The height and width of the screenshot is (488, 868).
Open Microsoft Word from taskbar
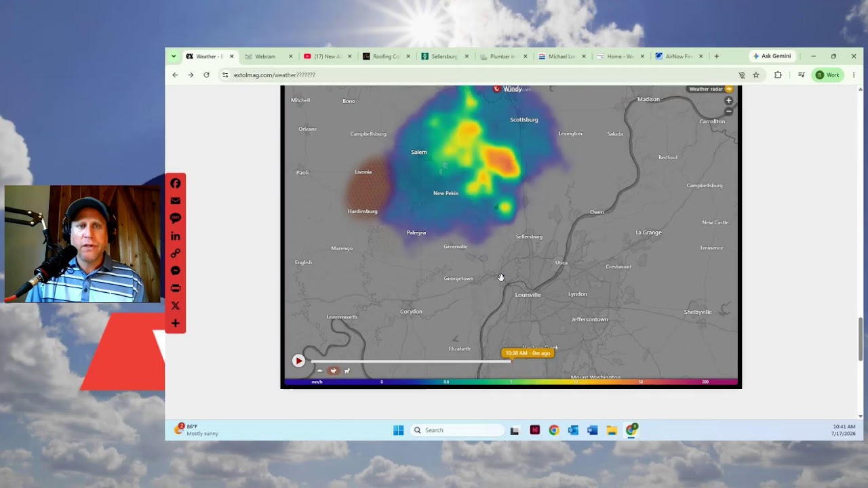click(592, 430)
